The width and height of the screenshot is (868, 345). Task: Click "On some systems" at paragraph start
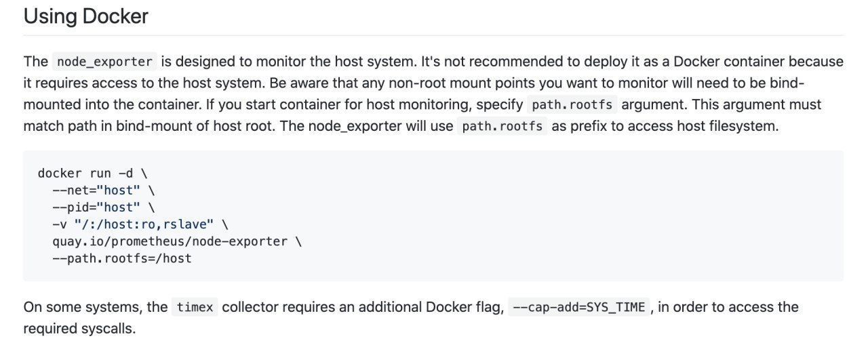click(x=74, y=307)
